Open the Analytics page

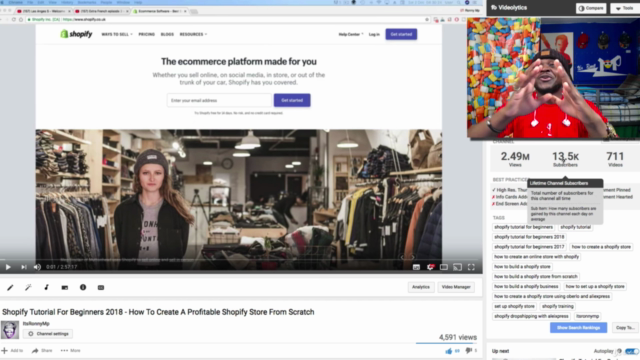click(x=421, y=287)
